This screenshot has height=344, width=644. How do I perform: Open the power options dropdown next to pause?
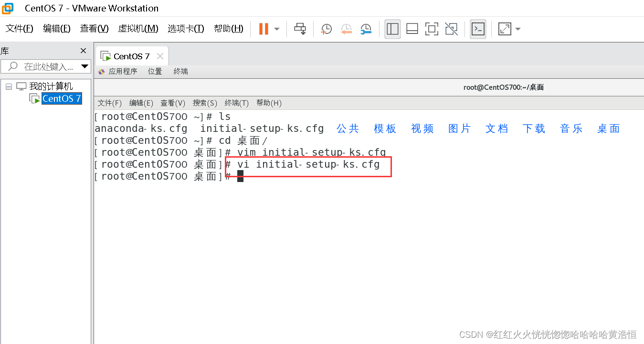(277, 29)
